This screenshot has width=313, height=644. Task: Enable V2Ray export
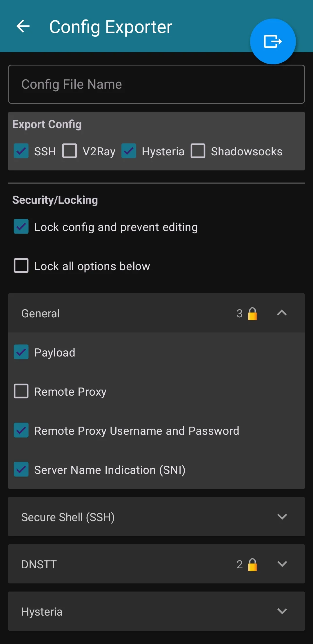pyautogui.click(x=70, y=151)
